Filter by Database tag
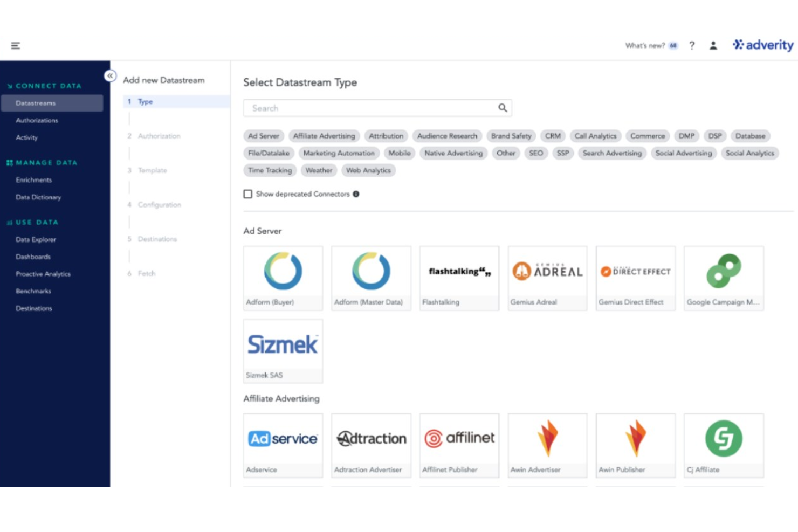798x532 pixels. pos(750,136)
